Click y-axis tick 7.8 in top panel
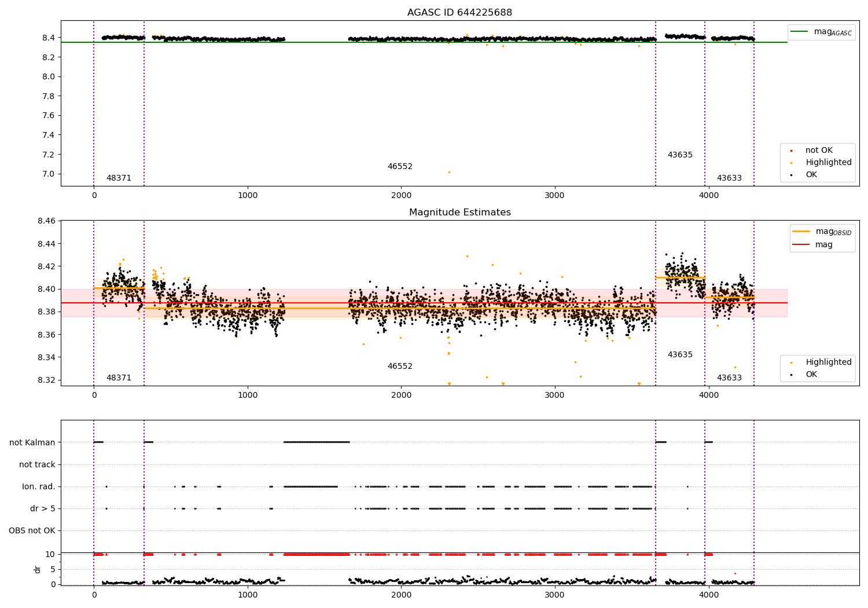Image resolution: width=868 pixels, height=608 pixels. pyautogui.click(x=49, y=96)
